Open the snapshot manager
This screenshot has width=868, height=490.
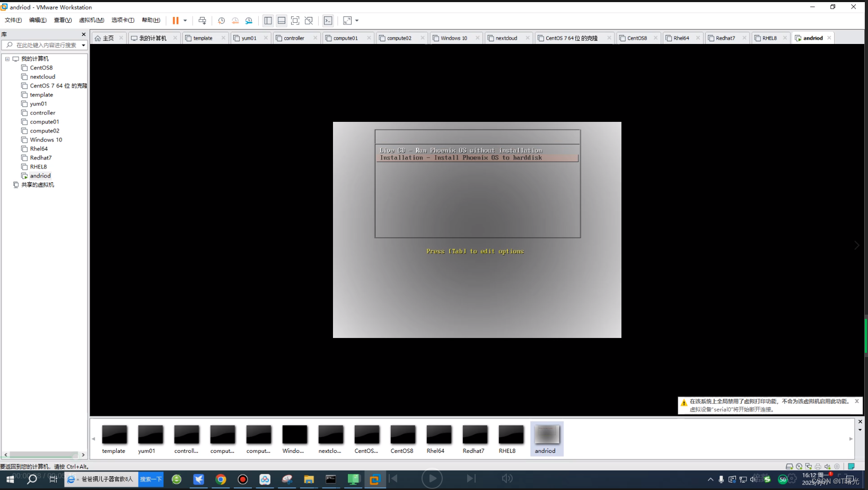[249, 21]
